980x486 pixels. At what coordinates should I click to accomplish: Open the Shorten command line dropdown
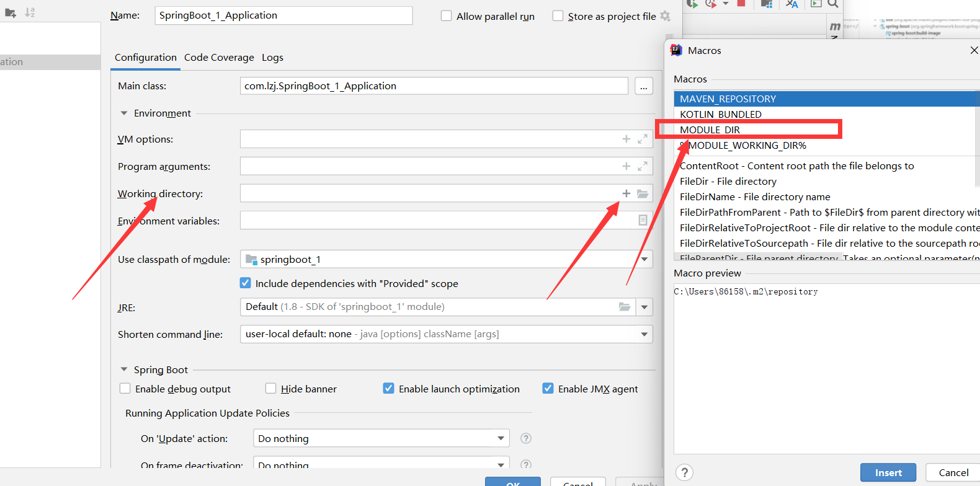(644, 334)
